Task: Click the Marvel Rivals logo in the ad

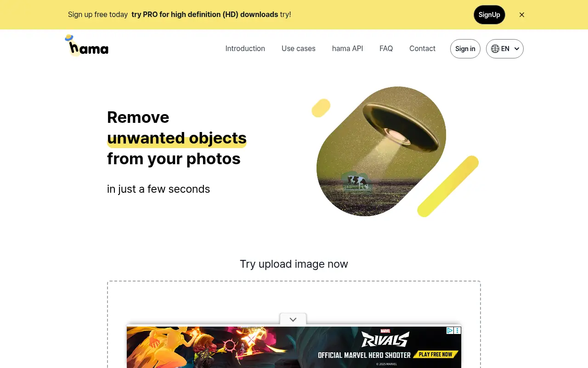Action: click(385, 339)
